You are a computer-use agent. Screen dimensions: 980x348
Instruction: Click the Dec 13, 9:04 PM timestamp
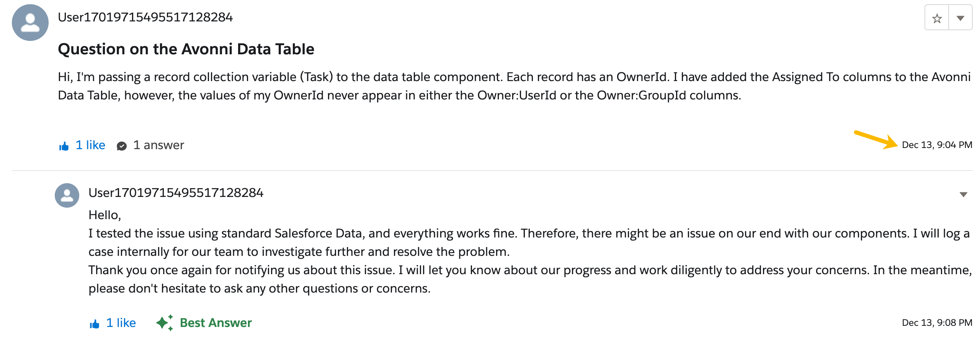pyautogui.click(x=937, y=145)
